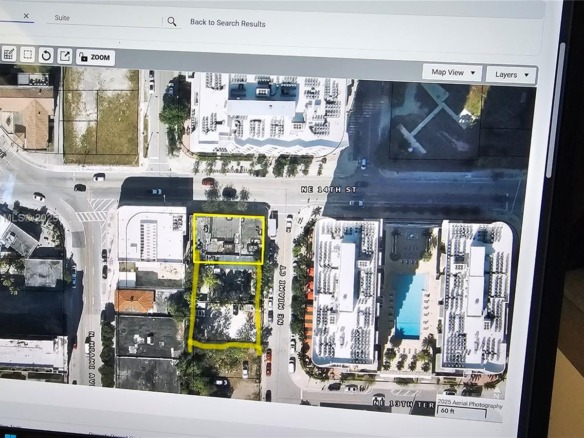Select the dashed rectangle selection tool

coord(27,55)
